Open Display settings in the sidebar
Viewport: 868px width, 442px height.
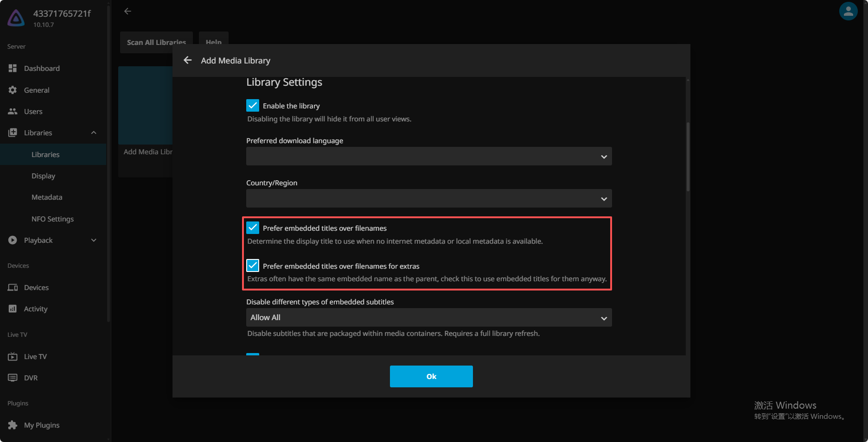(53, 176)
